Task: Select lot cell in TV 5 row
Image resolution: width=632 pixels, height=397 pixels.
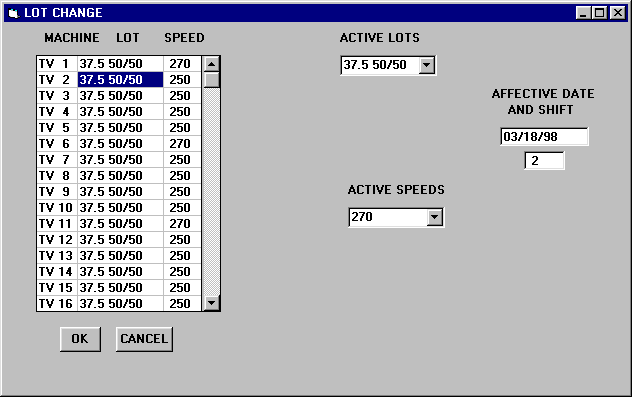Action: pos(121,128)
